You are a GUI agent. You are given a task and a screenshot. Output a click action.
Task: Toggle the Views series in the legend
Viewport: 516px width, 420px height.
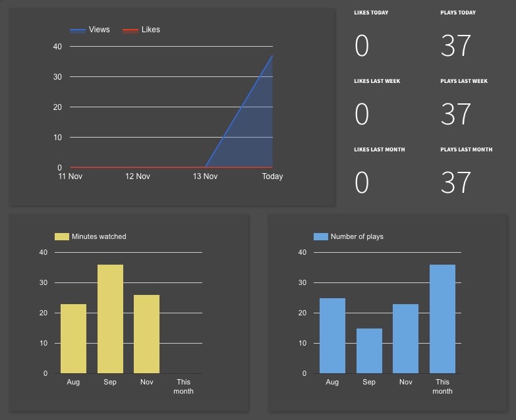point(99,30)
